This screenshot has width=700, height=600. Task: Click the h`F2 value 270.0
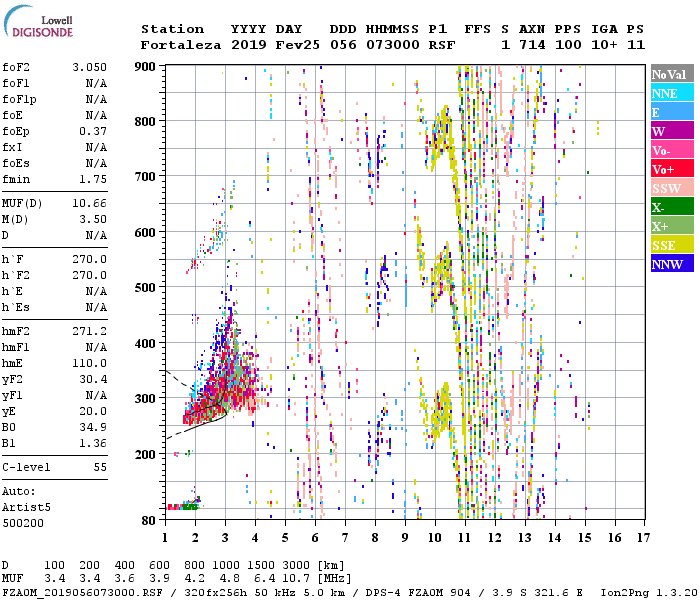click(89, 275)
